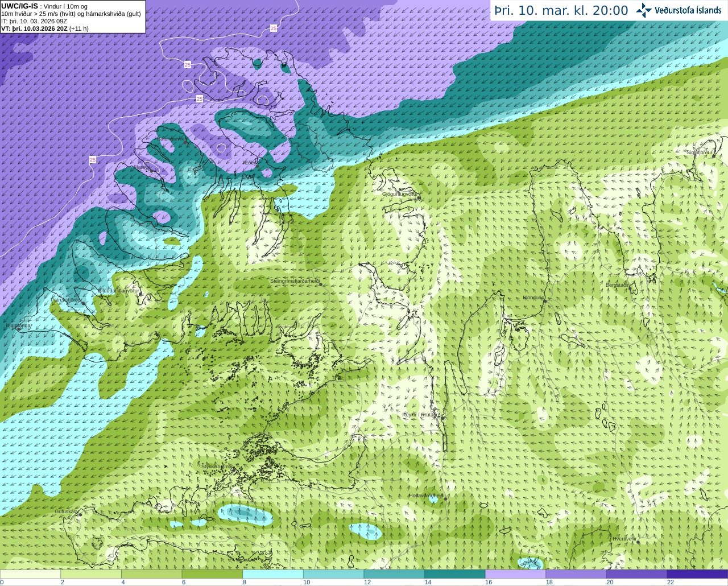
Task: Click the UWC/IG-IS model title
Action: tap(19, 6)
